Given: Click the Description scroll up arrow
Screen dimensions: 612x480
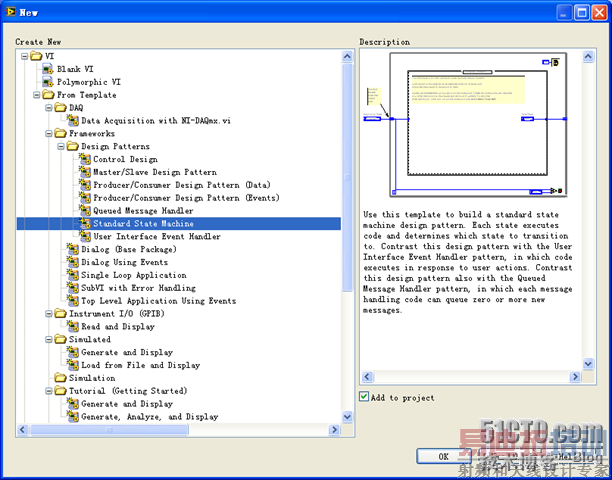Looking at the screenshot, I should pyautogui.click(x=588, y=57).
